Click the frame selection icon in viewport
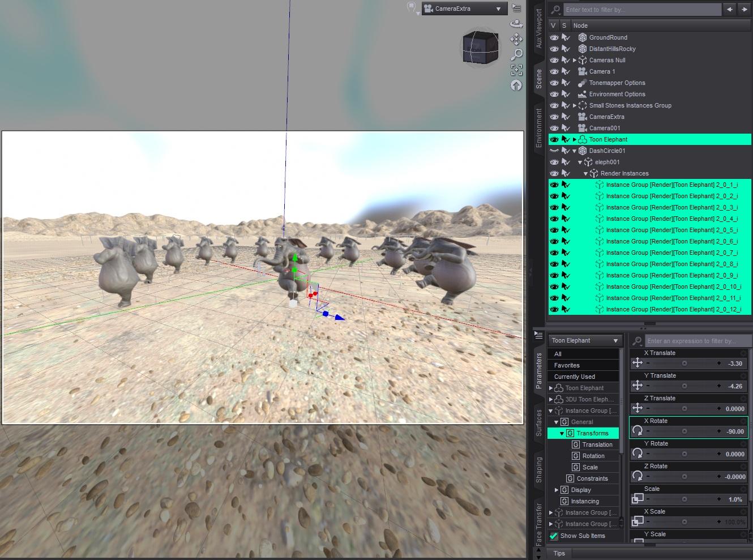This screenshot has width=753, height=560. pos(516,70)
